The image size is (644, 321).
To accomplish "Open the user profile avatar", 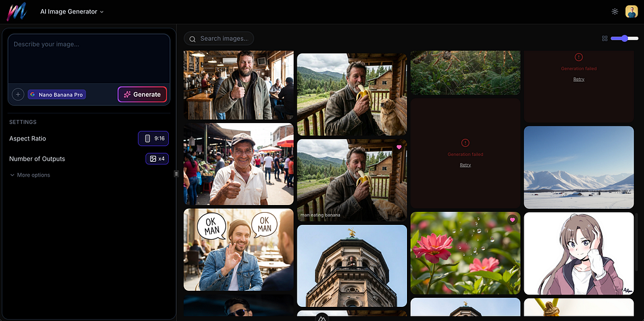I will 631,12.
